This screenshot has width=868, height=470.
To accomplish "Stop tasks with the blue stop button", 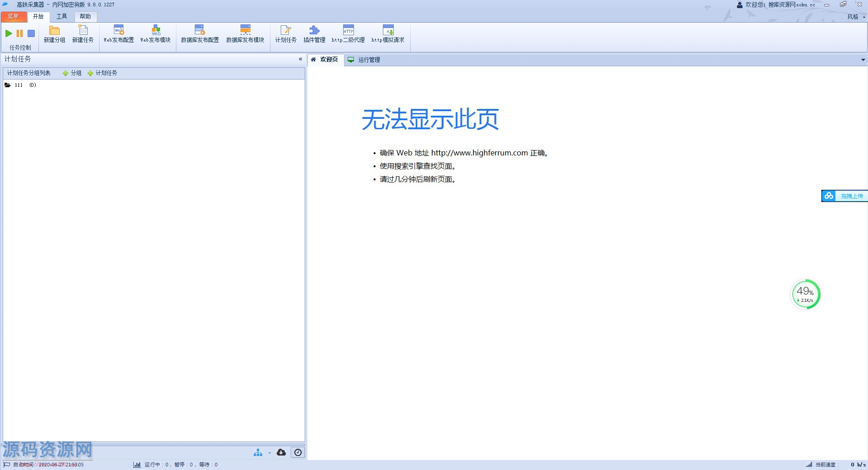I will pyautogui.click(x=31, y=33).
